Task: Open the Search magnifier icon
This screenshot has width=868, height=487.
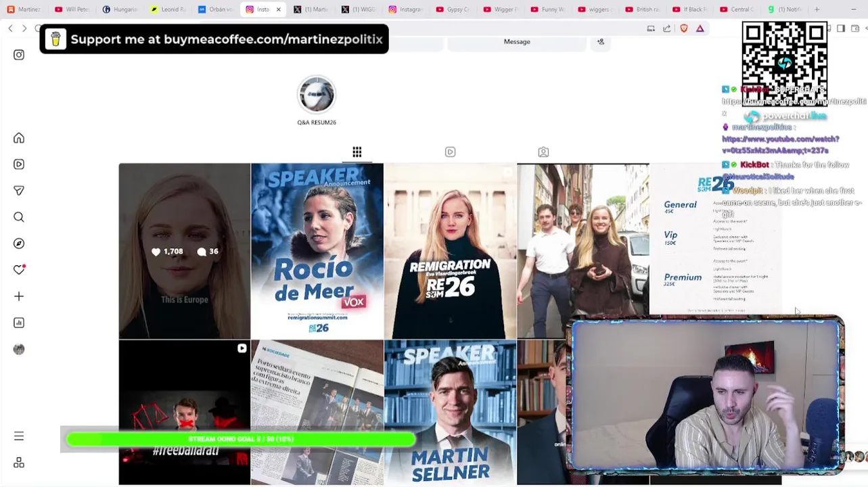Action: pos(19,217)
